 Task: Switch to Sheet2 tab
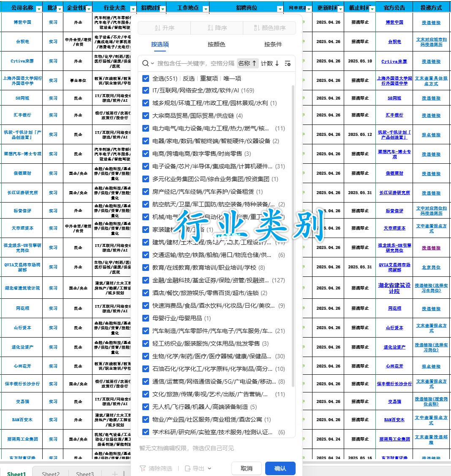click(51, 473)
